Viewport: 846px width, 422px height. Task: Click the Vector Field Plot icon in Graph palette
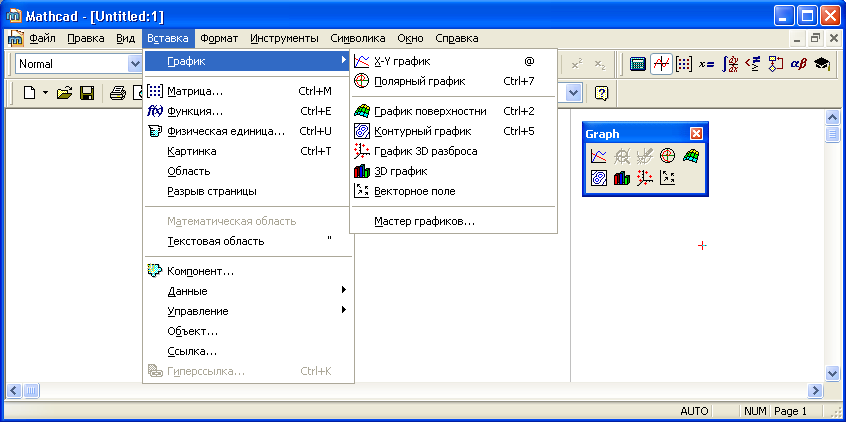tap(667, 178)
